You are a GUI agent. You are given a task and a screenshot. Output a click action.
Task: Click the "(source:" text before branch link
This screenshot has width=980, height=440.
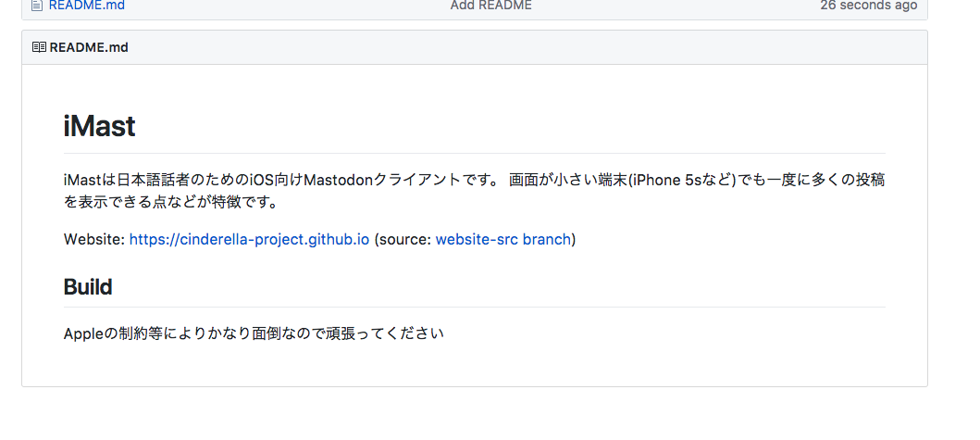pos(403,239)
